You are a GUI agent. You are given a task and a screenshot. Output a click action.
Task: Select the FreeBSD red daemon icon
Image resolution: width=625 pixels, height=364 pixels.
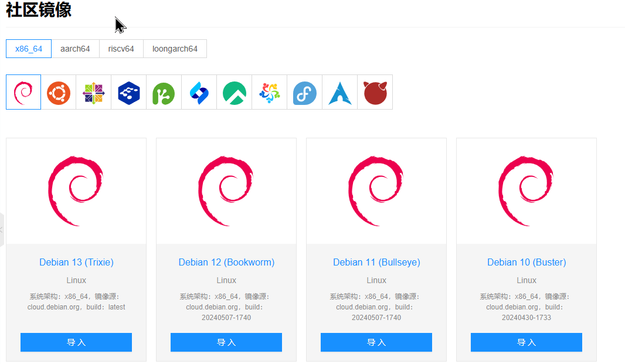375,92
